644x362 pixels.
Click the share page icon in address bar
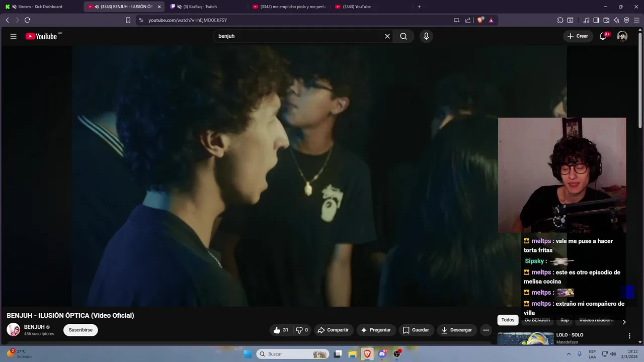pyautogui.click(x=468, y=20)
